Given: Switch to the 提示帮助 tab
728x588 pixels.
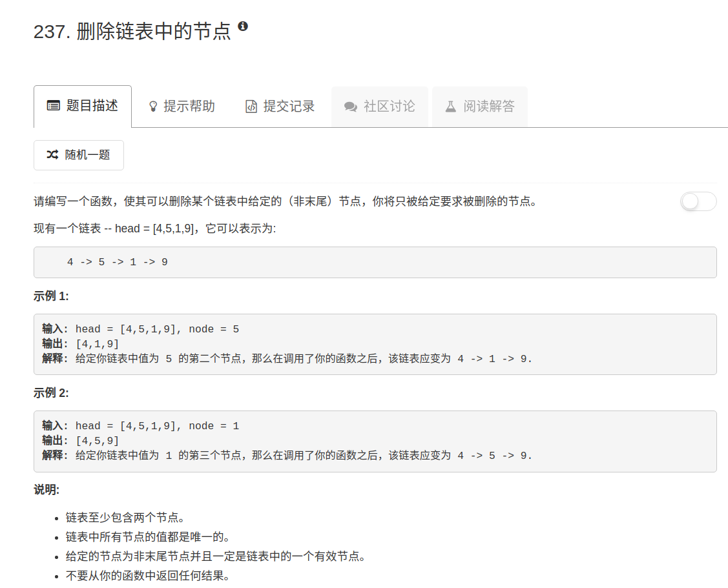Looking at the screenshot, I should click(x=182, y=106).
